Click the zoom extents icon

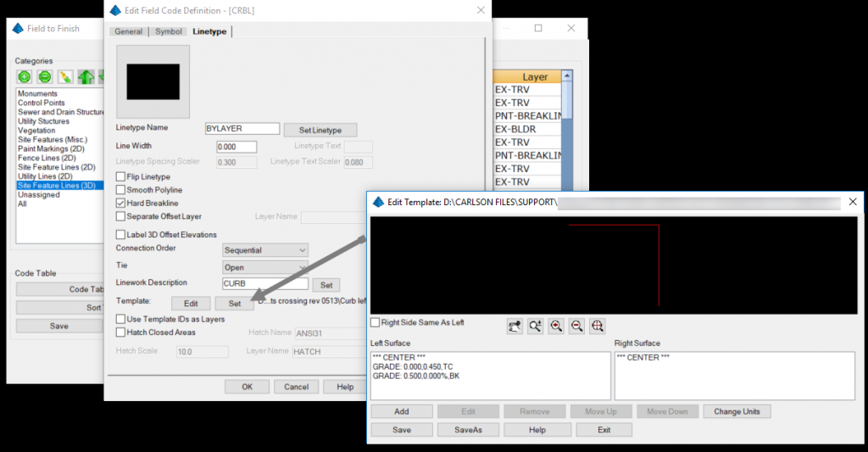598,326
